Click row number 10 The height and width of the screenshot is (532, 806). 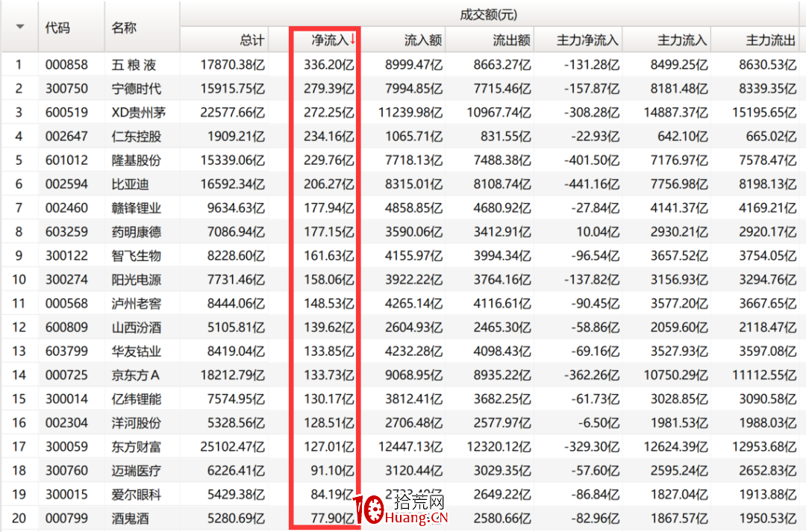[19, 280]
